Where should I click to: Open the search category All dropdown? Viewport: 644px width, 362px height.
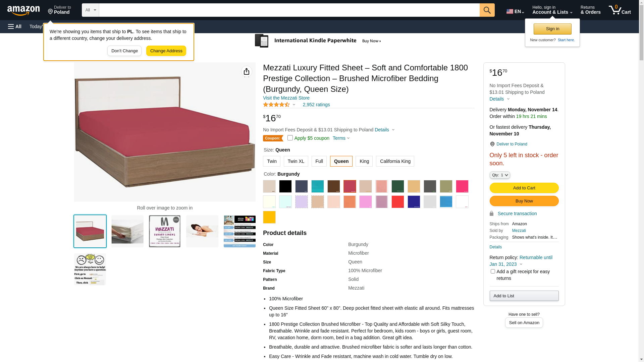pyautogui.click(x=91, y=10)
